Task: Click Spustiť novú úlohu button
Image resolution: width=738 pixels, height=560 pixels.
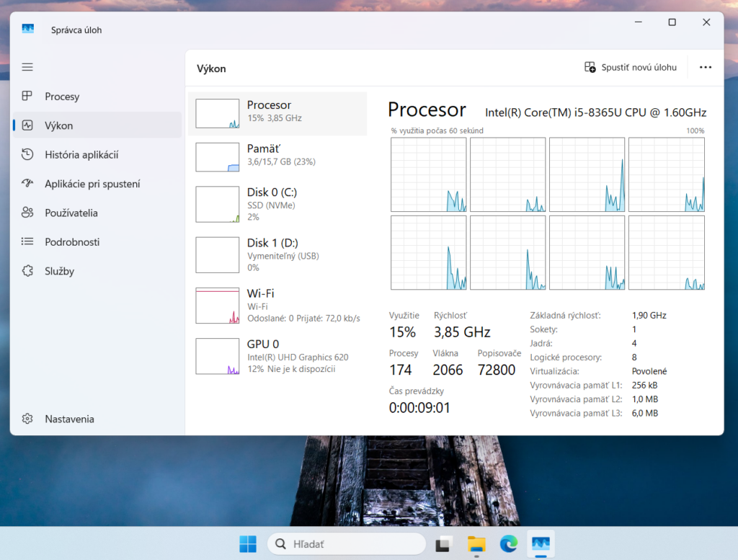Action: 630,67
